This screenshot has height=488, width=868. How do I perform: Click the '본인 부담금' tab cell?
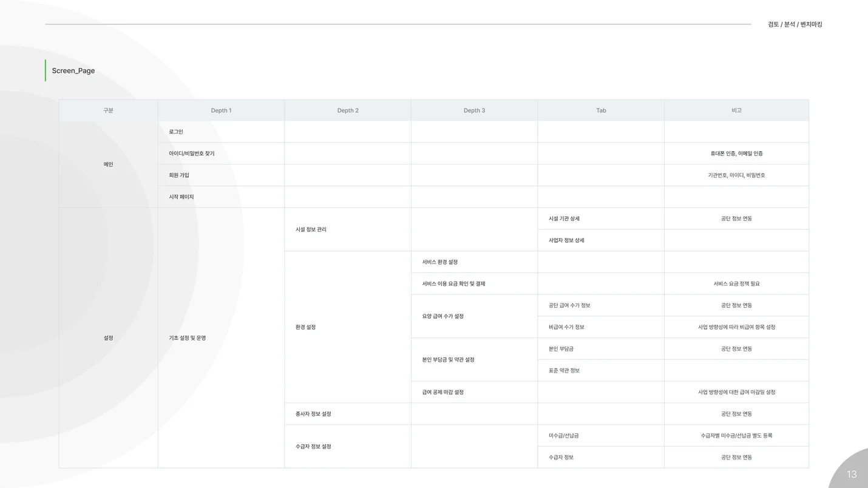coord(601,349)
